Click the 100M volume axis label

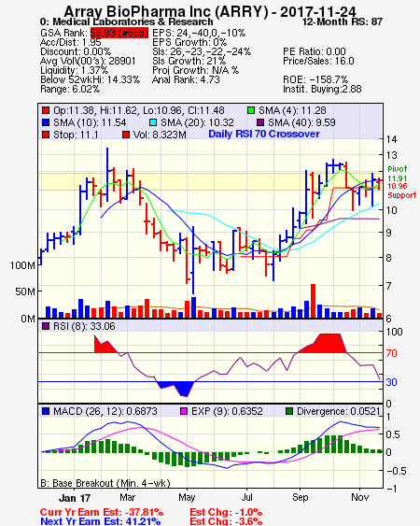coord(22,265)
